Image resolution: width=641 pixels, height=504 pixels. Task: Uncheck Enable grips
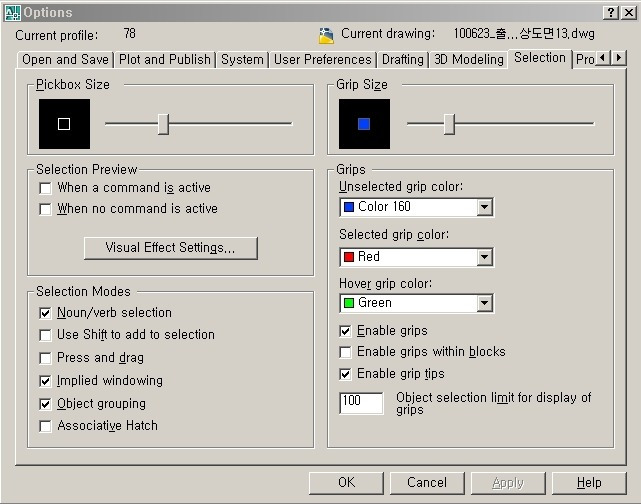click(x=345, y=331)
